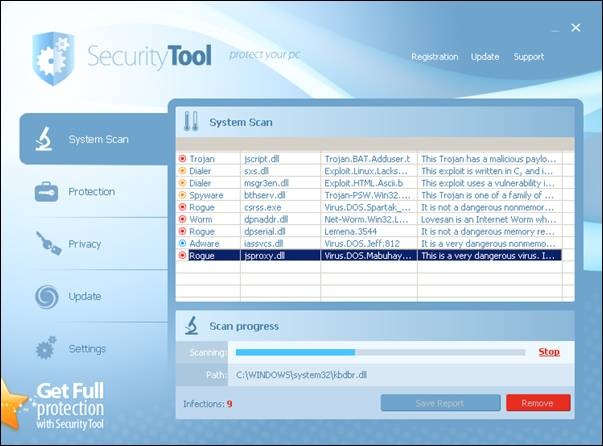
Task: Click the red icon for Worm row
Action: click(x=183, y=219)
